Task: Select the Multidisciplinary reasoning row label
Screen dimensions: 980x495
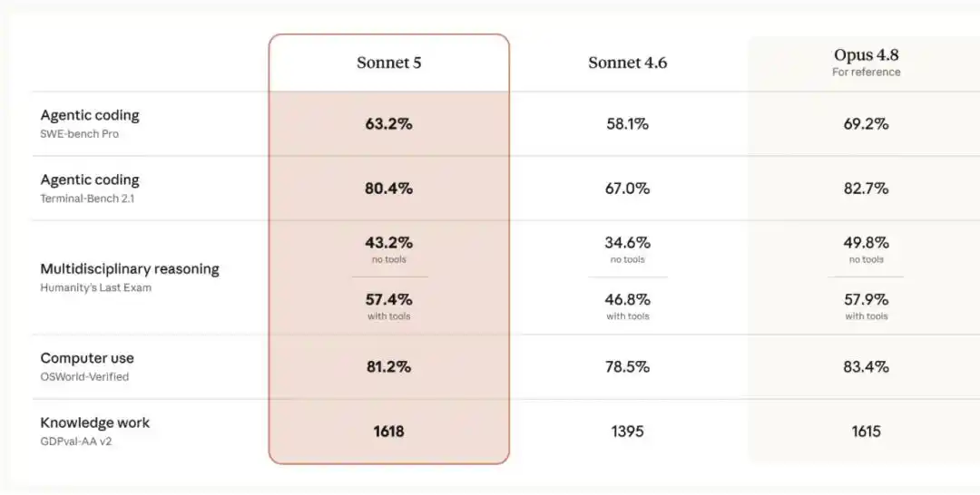Action: [x=130, y=269]
